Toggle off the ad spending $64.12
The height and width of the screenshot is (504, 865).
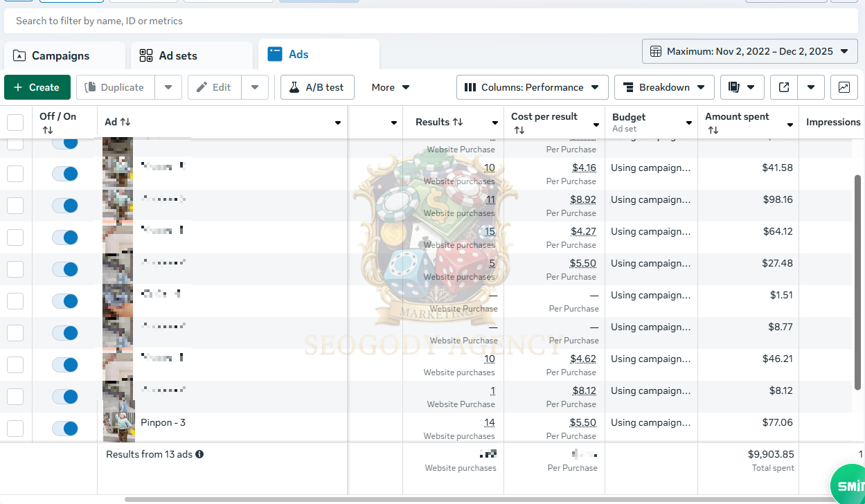(x=65, y=237)
